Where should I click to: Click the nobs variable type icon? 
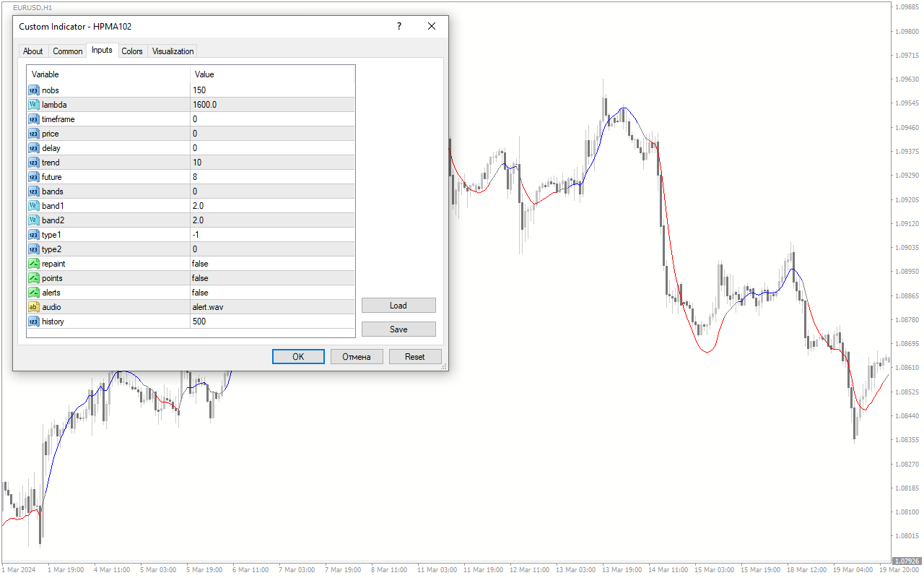pyautogui.click(x=33, y=90)
